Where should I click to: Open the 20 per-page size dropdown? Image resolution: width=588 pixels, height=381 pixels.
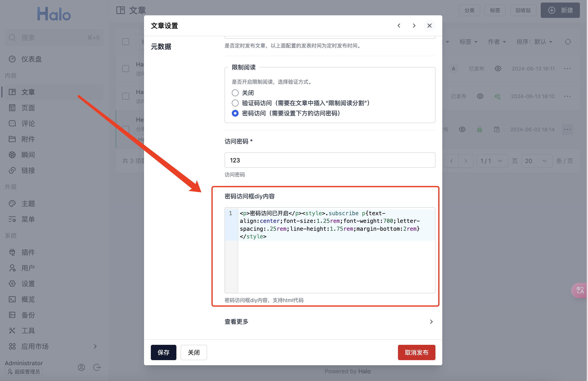537,161
